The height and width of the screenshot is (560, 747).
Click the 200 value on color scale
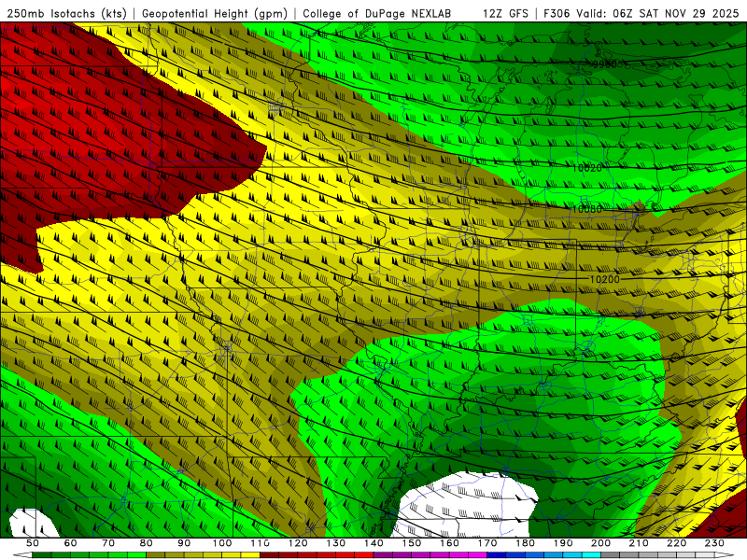click(600, 543)
